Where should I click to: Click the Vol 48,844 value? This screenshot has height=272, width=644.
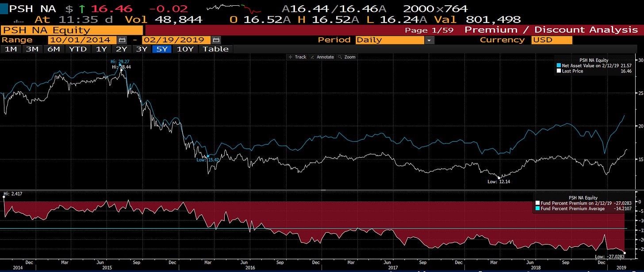pyautogui.click(x=164, y=19)
